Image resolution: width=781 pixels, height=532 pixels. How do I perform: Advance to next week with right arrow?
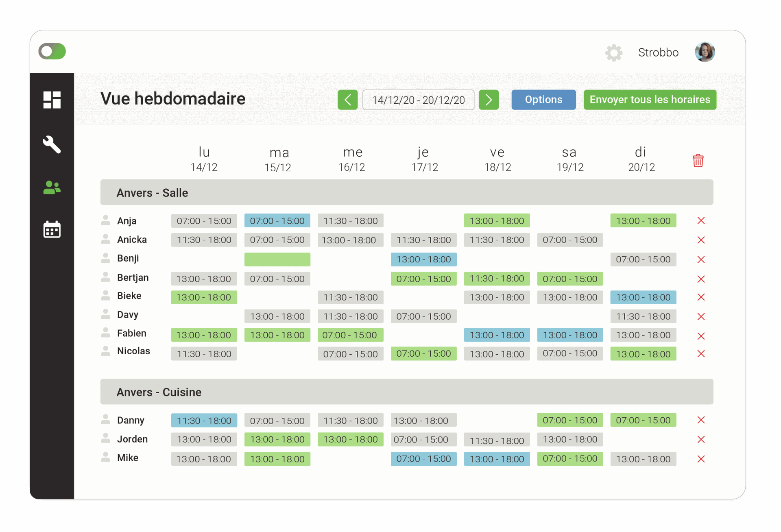click(x=489, y=100)
